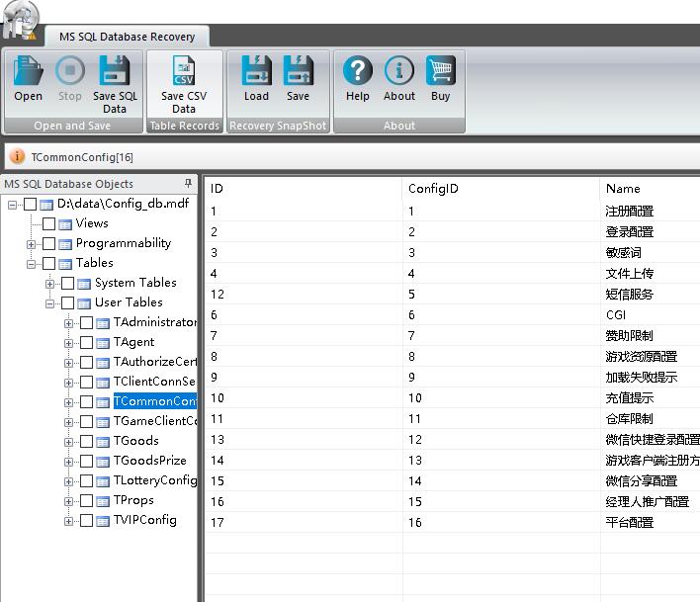Viewport: 700px width, 602px height.
Task: Tick the TGoods checkbox
Action: pos(86,441)
